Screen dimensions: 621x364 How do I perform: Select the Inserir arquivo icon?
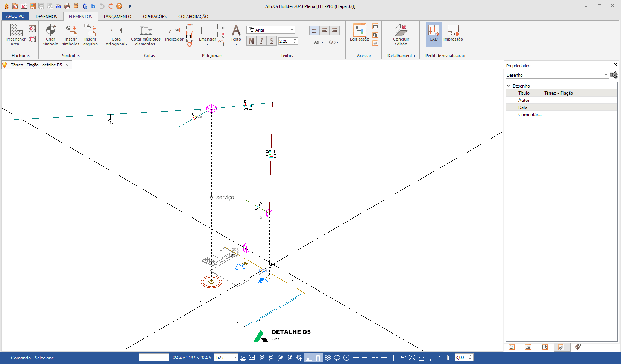(90, 35)
